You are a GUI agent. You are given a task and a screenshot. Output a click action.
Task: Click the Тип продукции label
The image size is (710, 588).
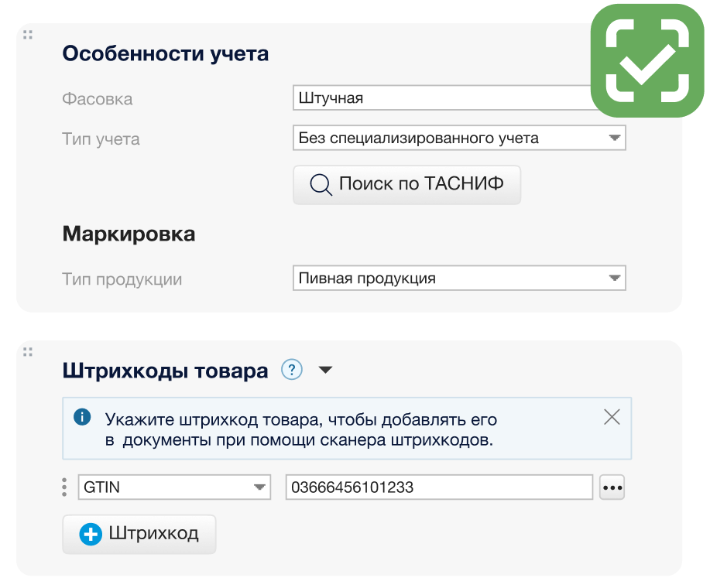point(122,279)
